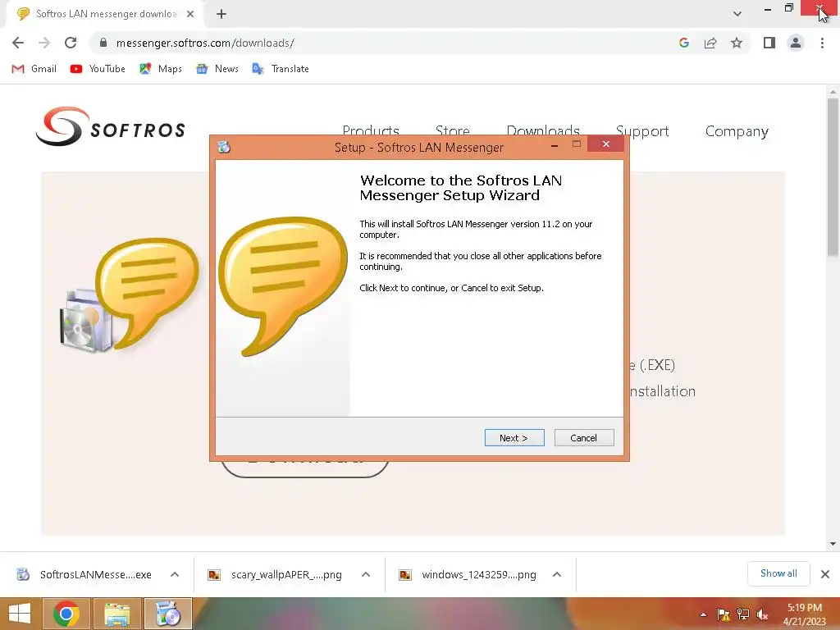
Task: Click the address bar URL field
Action: tap(386, 43)
